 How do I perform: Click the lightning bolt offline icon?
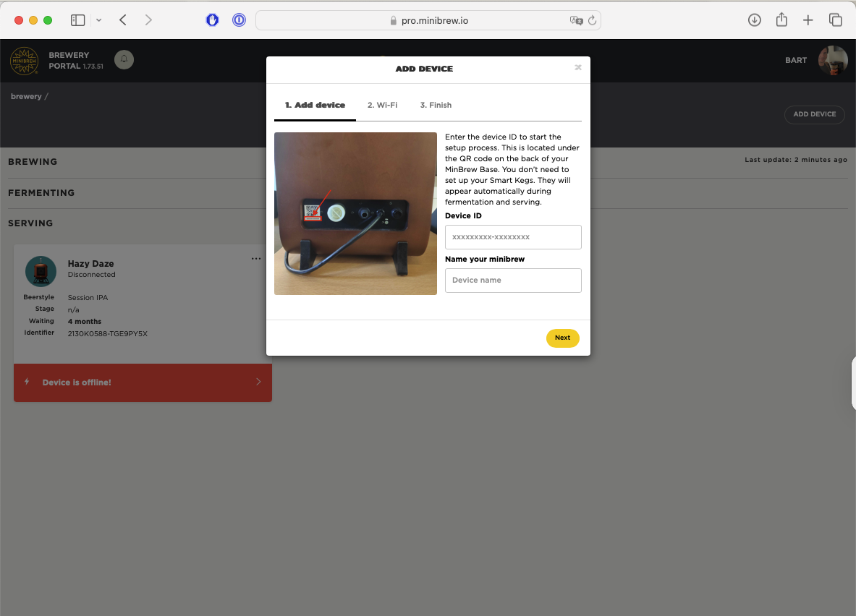point(27,382)
